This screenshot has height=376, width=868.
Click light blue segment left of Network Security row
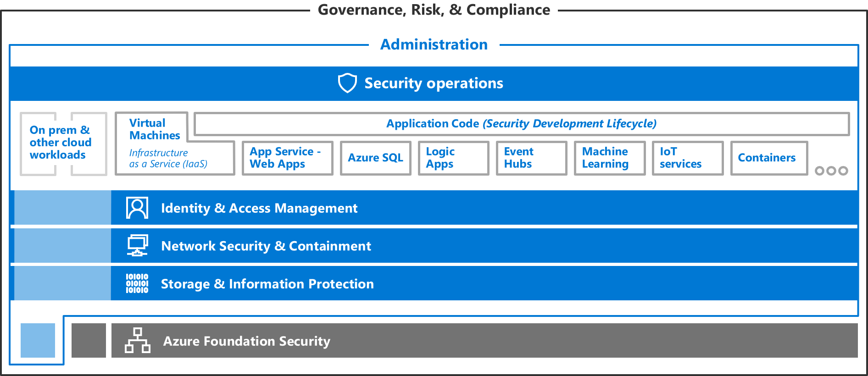tap(62, 246)
